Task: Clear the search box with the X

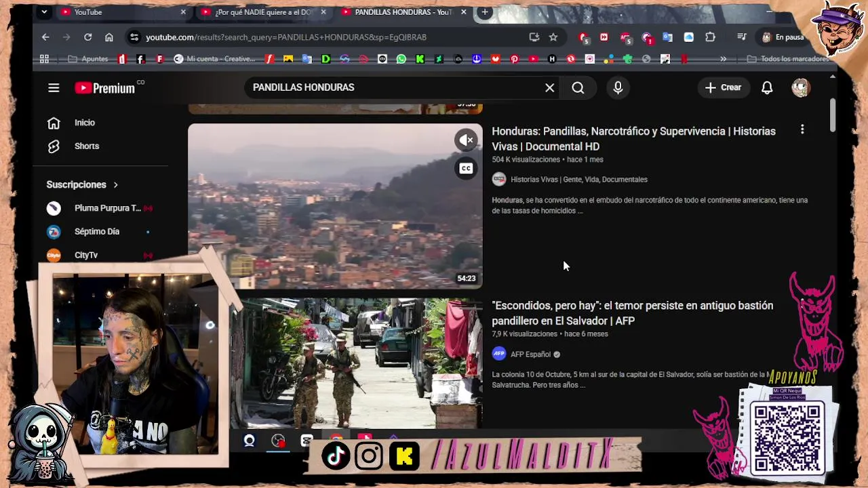Action: [x=550, y=87]
